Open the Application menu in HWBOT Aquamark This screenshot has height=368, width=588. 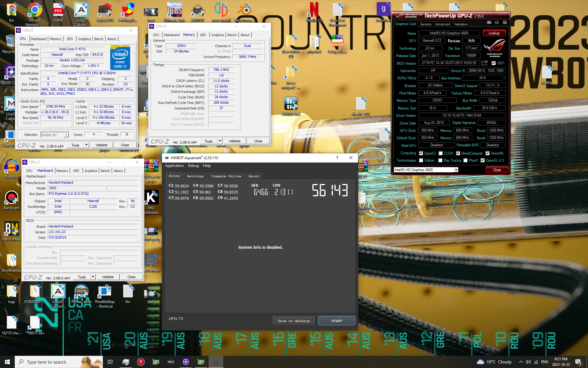[x=174, y=166]
